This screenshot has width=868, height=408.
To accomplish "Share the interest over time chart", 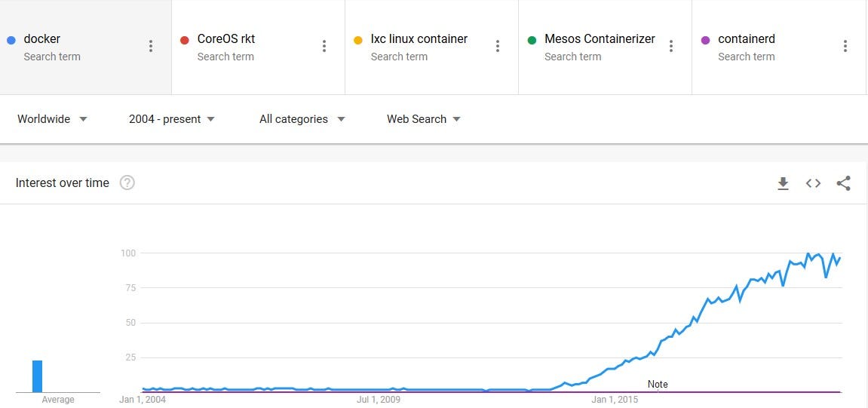I will [844, 183].
